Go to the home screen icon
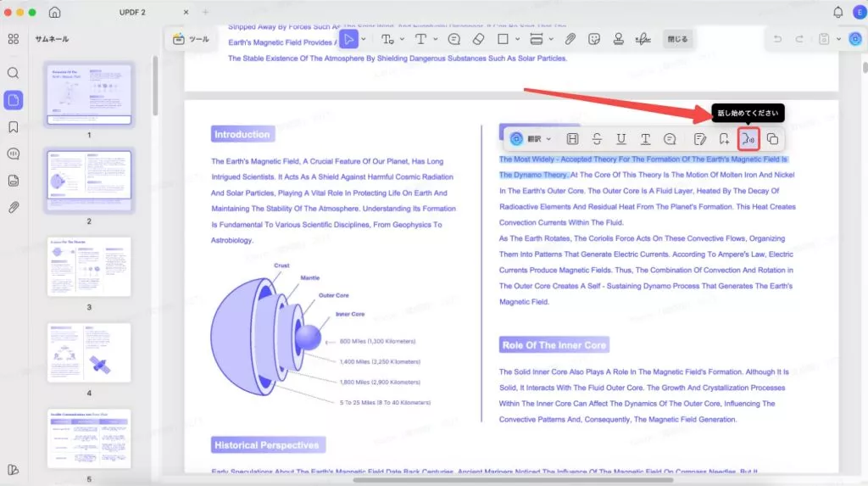The width and height of the screenshot is (868, 486). [x=54, y=12]
